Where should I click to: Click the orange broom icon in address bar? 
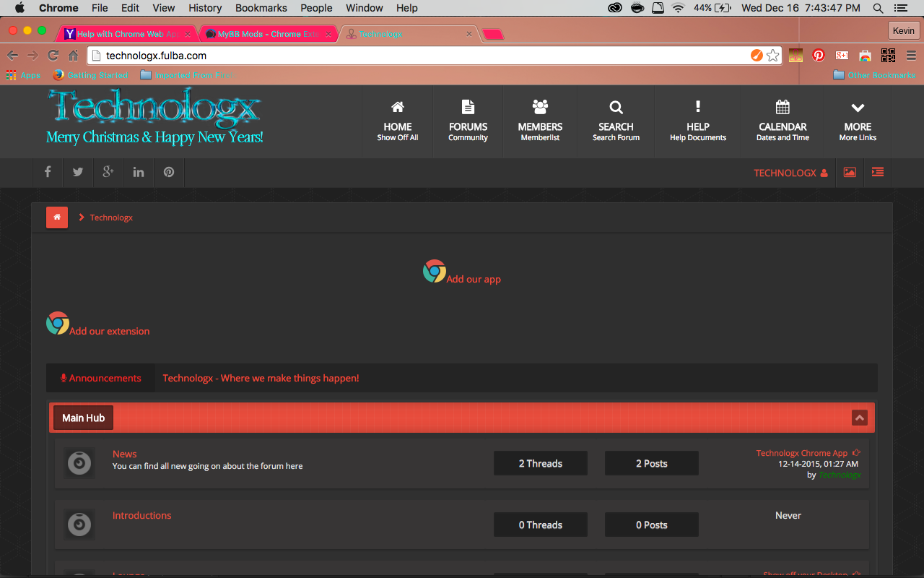click(x=757, y=56)
